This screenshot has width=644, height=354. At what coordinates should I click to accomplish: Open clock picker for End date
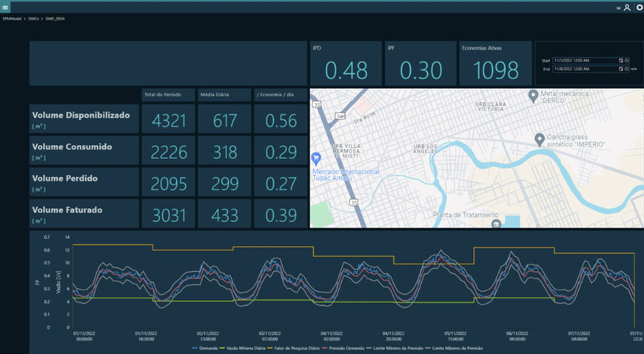click(626, 69)
